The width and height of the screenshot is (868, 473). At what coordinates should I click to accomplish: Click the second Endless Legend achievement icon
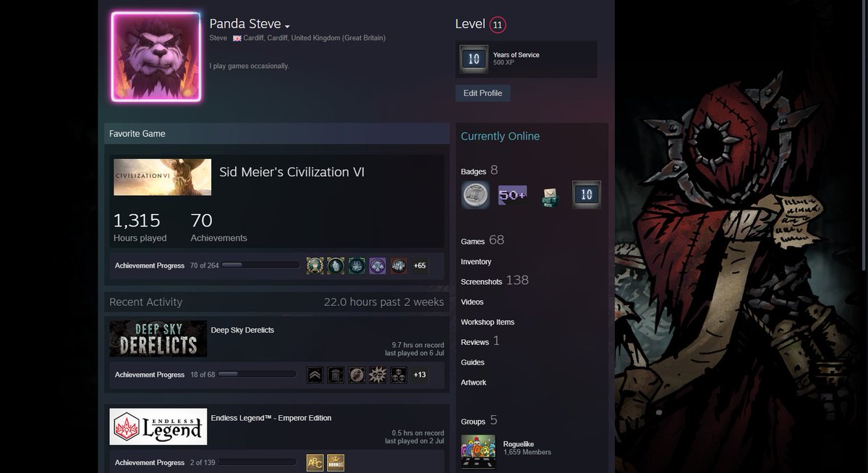(336, 462)
